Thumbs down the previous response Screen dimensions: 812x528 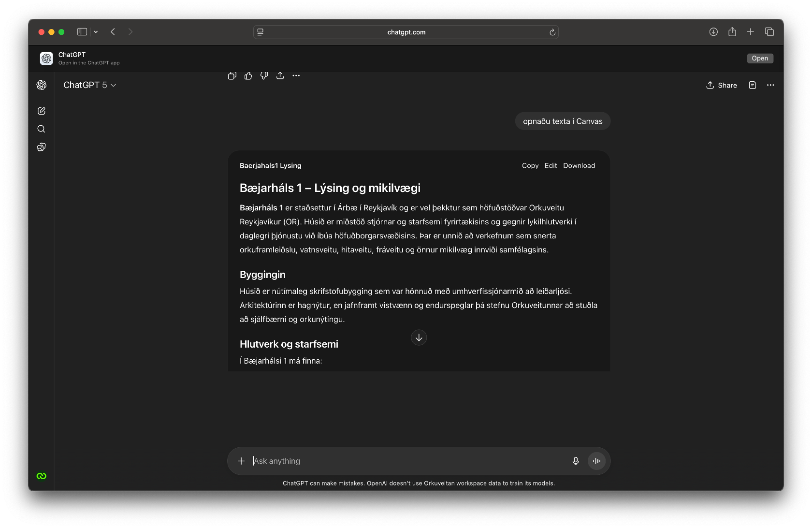(264, 76)
